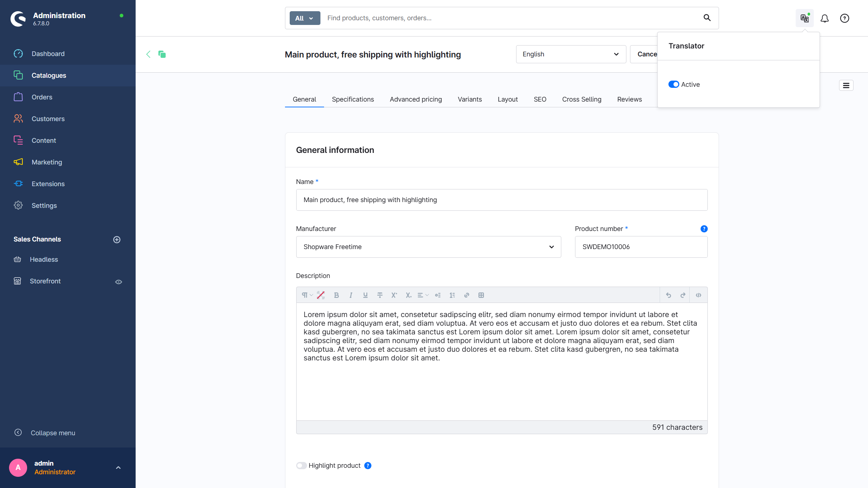Insert a link in description editor
868x488 pixels.
point(467,295)
